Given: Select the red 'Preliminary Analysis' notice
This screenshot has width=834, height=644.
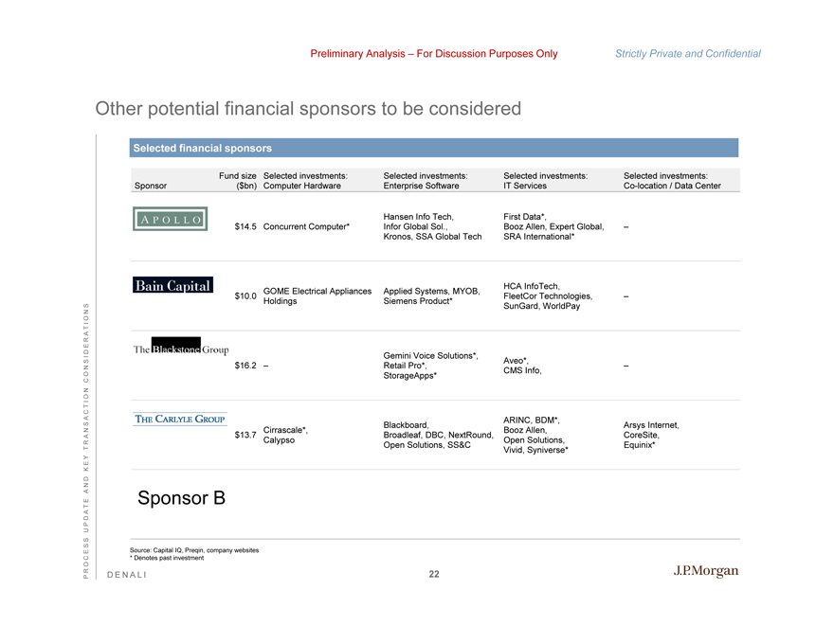Looking at the screenshot, I should coord(433,54).
